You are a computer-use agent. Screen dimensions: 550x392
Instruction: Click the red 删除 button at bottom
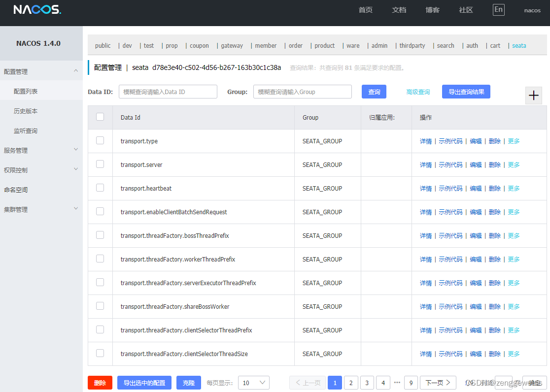[100, 383]
